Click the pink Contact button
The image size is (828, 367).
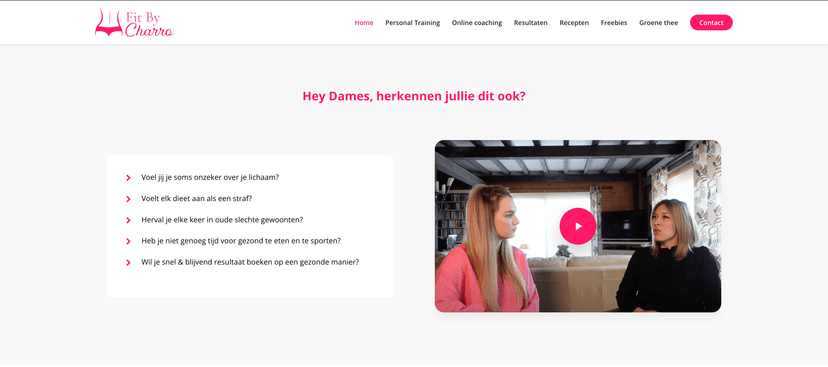[711, 23]
